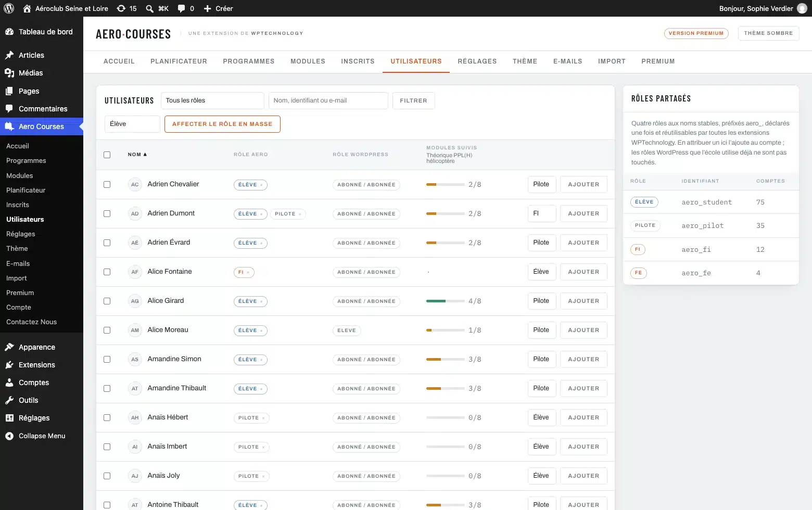Go to the PROGRAMMES tab
This screenshot has height=510, width=812.
[249, 61]
